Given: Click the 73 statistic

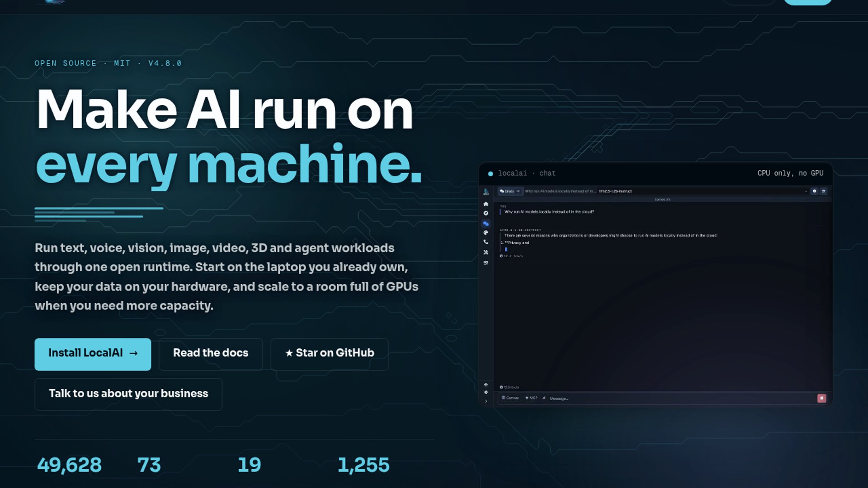Looking at the screenshot, I should [x=149, y=465].
